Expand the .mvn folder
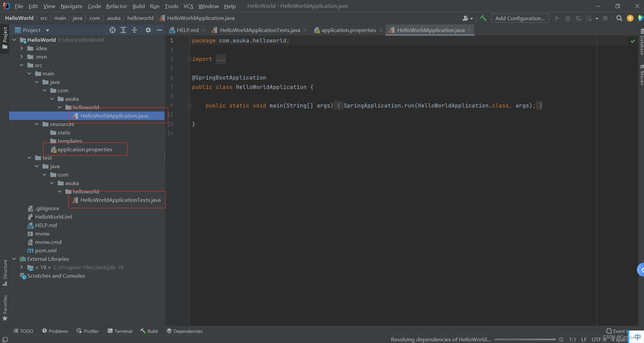Screen dimensions: 644x343 tap(22, 57)
